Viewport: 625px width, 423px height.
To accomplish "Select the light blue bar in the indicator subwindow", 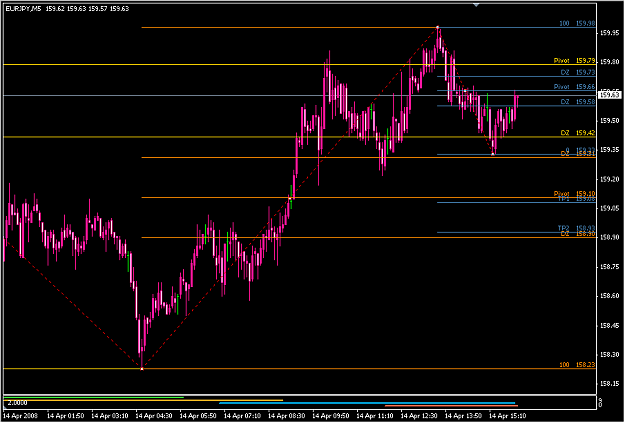I will pyautogui.click(x=367, y=403).
